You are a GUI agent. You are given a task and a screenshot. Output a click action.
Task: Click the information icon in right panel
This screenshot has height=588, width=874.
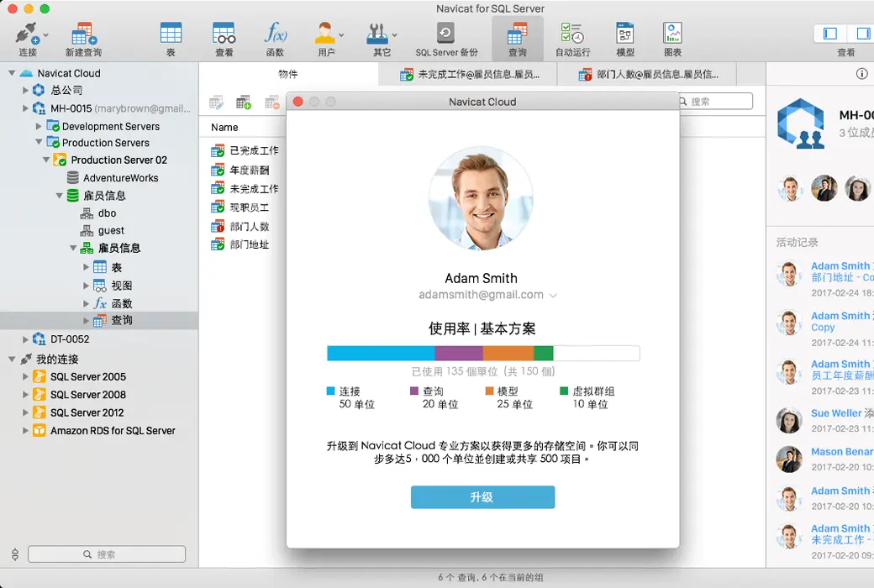pos(861,74)
